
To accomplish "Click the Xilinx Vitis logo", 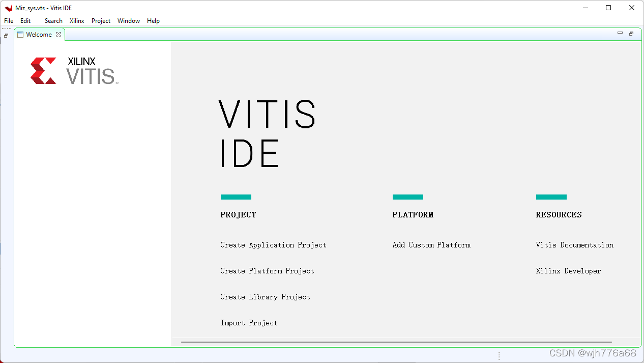I will (74, 71).
